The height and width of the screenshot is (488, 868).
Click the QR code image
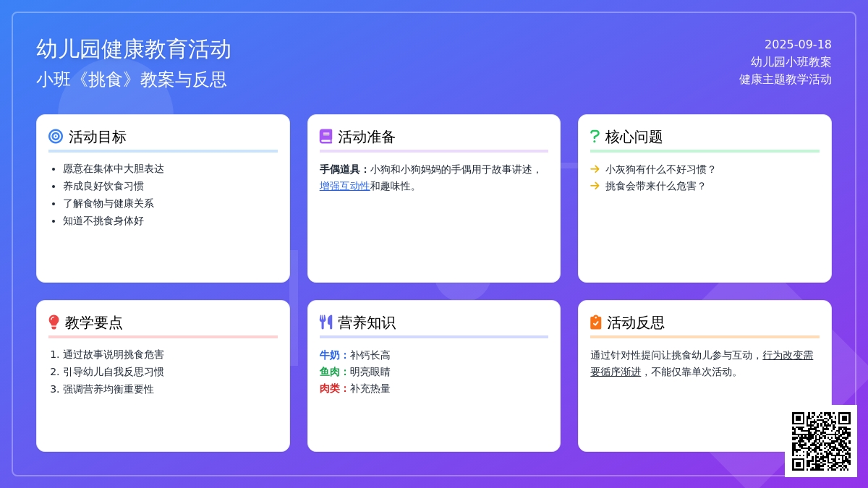821,441
